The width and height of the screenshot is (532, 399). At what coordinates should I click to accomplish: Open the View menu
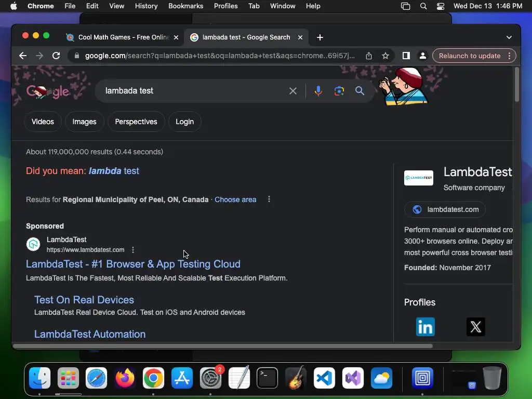click(116, 6)
